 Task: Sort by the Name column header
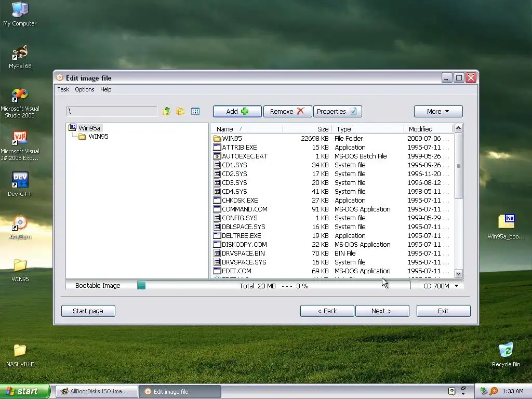pos(247,129)
